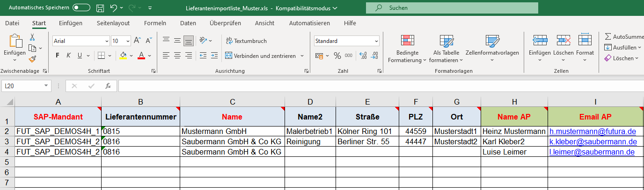644x190 pixels.
Task: Toggle italic formatting with the K button
Action: (68, 56)
